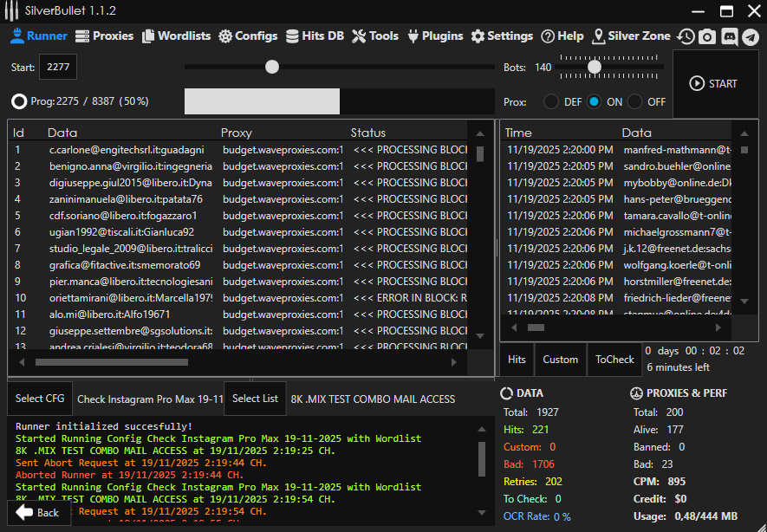The height and width of the screenshot is (532, 767).
Task: Select the OFF proxy mode radio button
Action: pyautogui.click(x=635, y=101)
